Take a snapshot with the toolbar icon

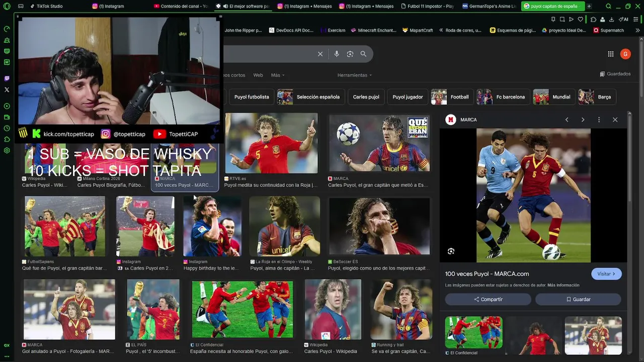(x=562, y=19)
